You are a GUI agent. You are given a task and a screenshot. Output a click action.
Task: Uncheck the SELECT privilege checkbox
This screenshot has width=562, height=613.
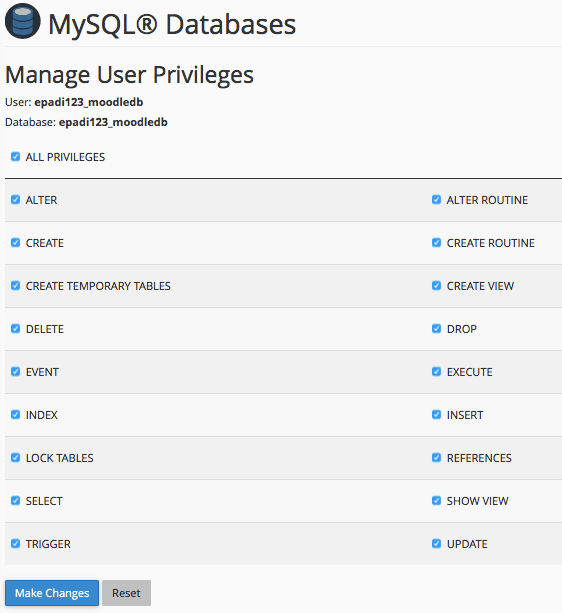[16, 501]
